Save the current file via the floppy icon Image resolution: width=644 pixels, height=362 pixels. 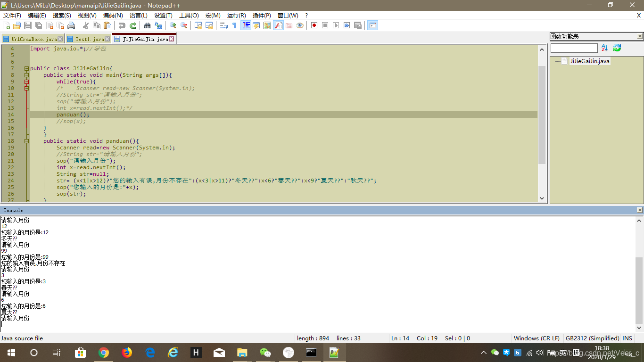point(28,25)
